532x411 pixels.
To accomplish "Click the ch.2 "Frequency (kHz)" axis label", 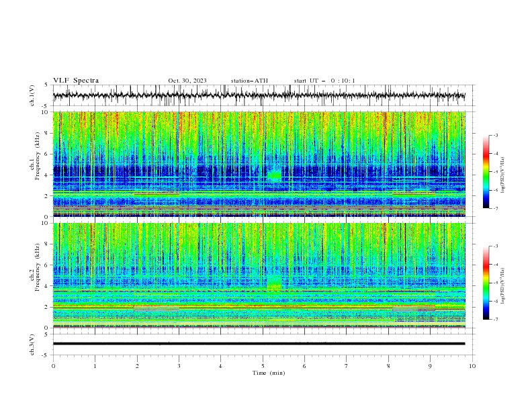I will (x=38, y=267).
